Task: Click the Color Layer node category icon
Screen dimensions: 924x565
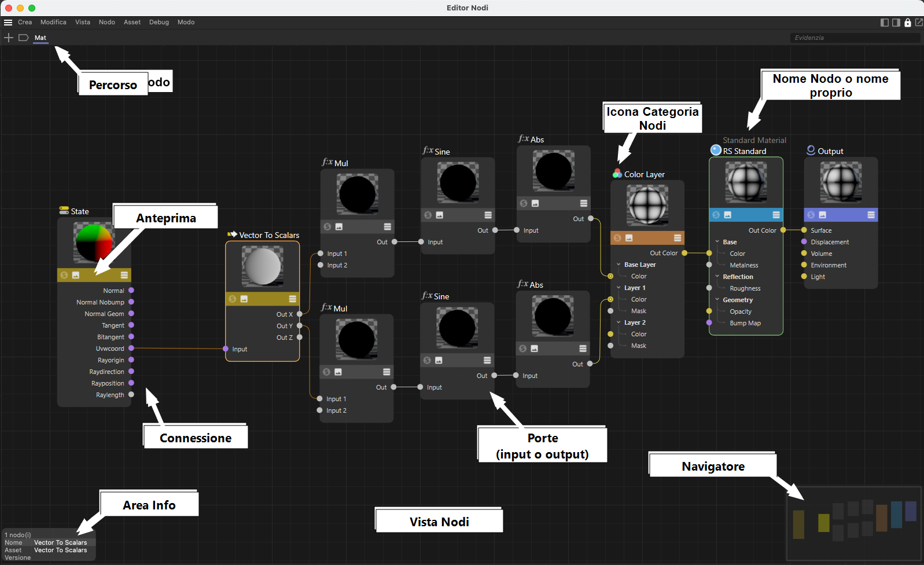Action: tap(617, 174)
